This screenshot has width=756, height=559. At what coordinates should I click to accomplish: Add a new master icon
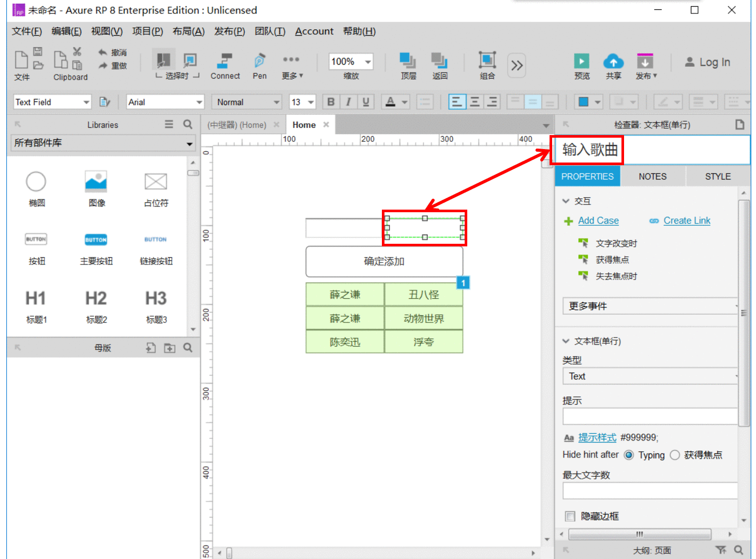click(151, 348)
